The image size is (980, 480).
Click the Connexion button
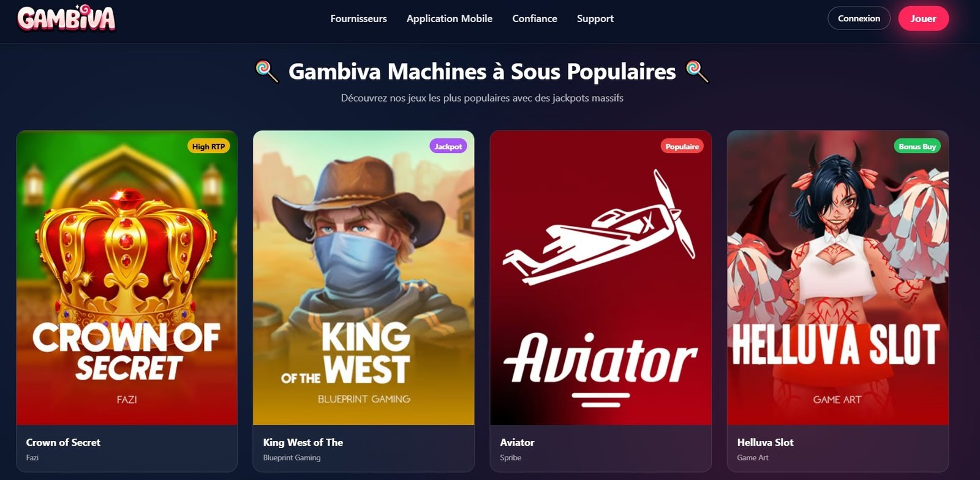click(x=859, y=18)
